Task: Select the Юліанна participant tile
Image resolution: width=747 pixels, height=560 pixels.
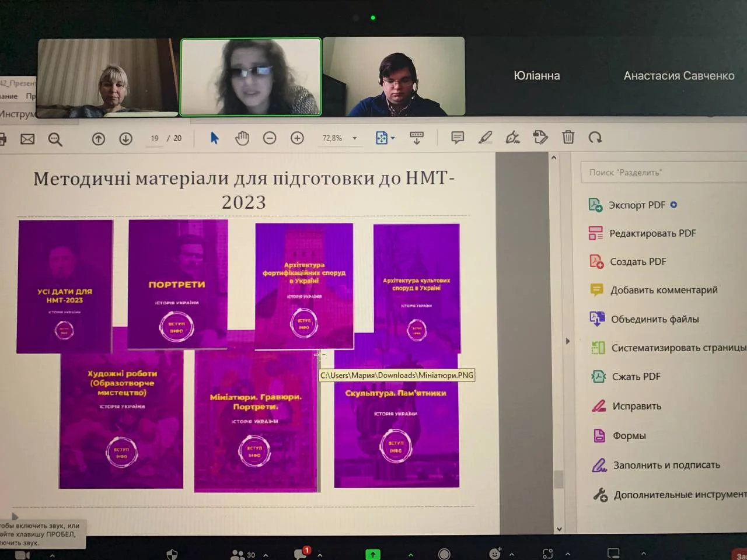Action: [536, 76]
